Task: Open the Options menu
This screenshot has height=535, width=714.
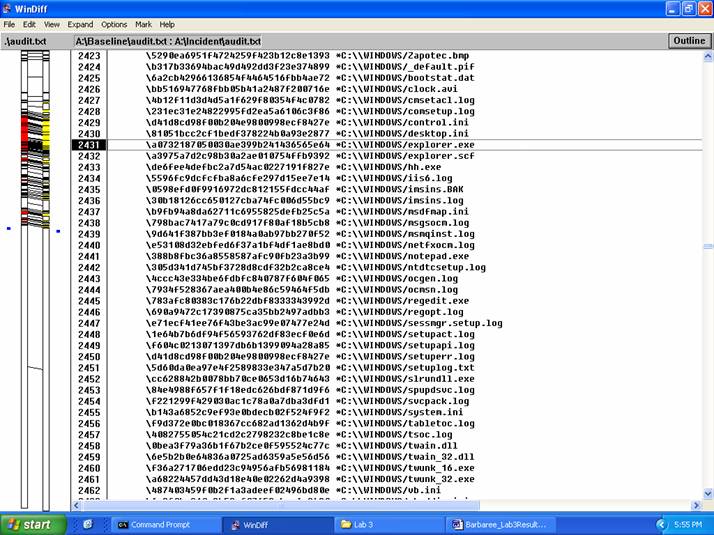Action: coord(114,24)
